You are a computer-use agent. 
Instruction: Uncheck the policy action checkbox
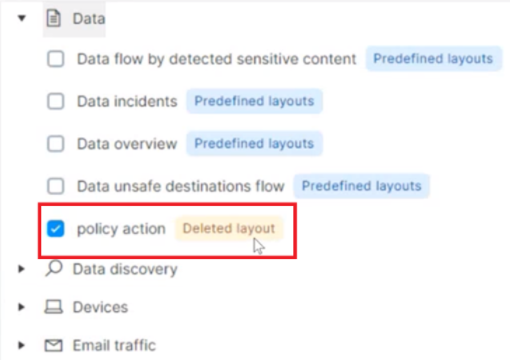[x=56, y=229]
